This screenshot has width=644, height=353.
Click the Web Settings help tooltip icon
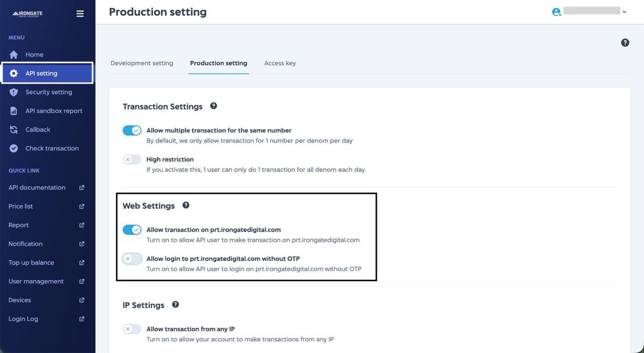(186, 205)
